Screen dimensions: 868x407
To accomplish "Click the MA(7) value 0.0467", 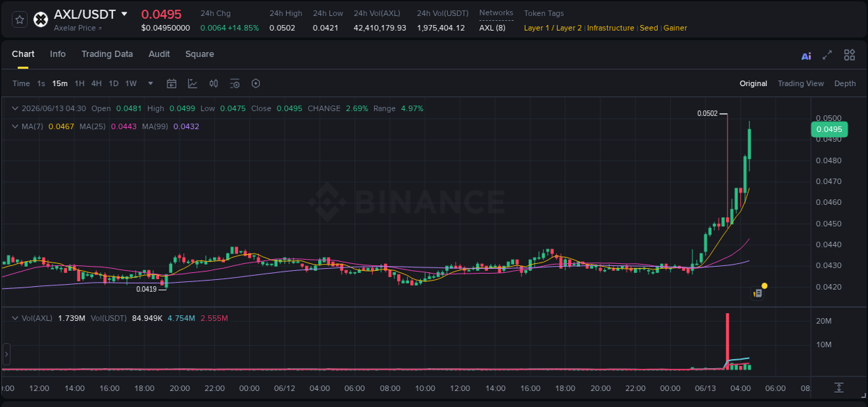I will (60, 126).
